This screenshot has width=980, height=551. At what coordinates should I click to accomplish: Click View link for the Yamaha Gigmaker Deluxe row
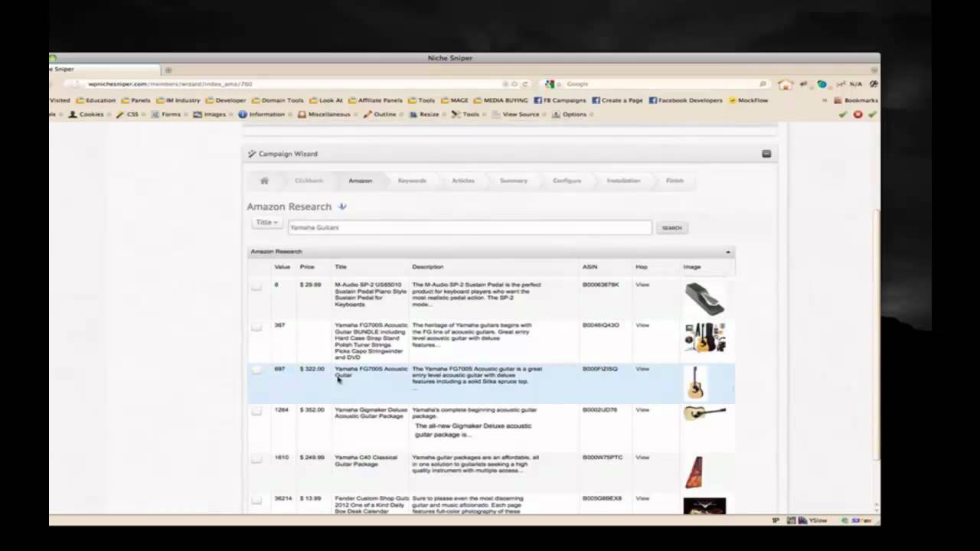[x=642, y=409]
